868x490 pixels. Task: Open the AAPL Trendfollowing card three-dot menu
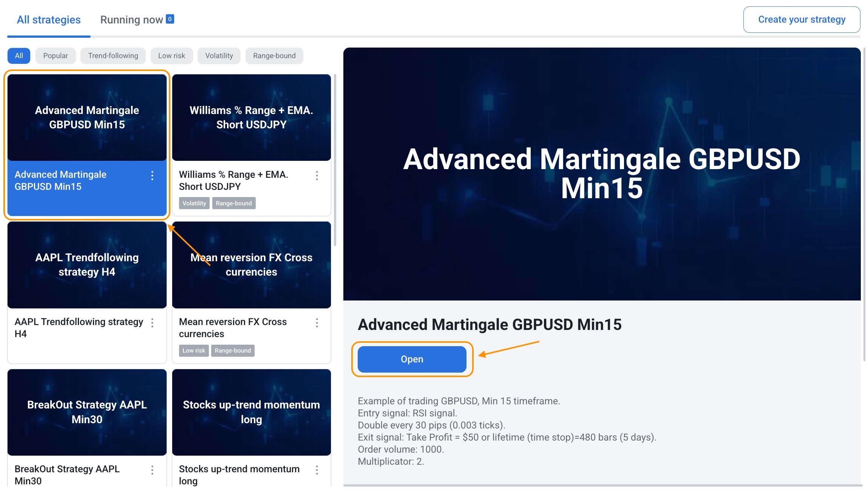coord(152,323)
